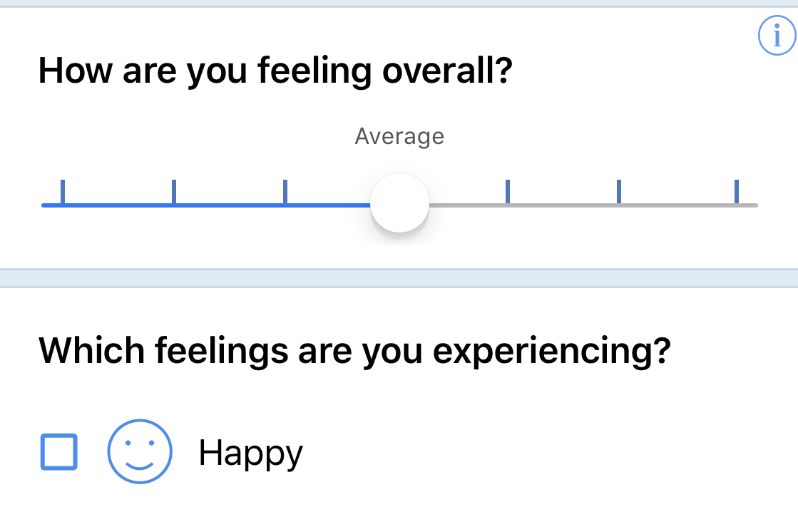798x532 pixels.
Task: Click the Average label above the slider
Action: 399,136
